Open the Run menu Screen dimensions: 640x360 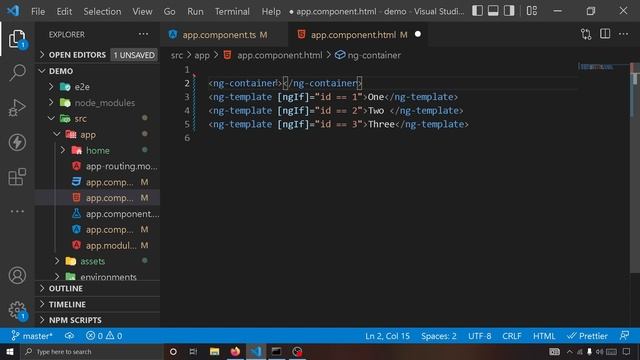pyautogui.click(x=195, y=11)
